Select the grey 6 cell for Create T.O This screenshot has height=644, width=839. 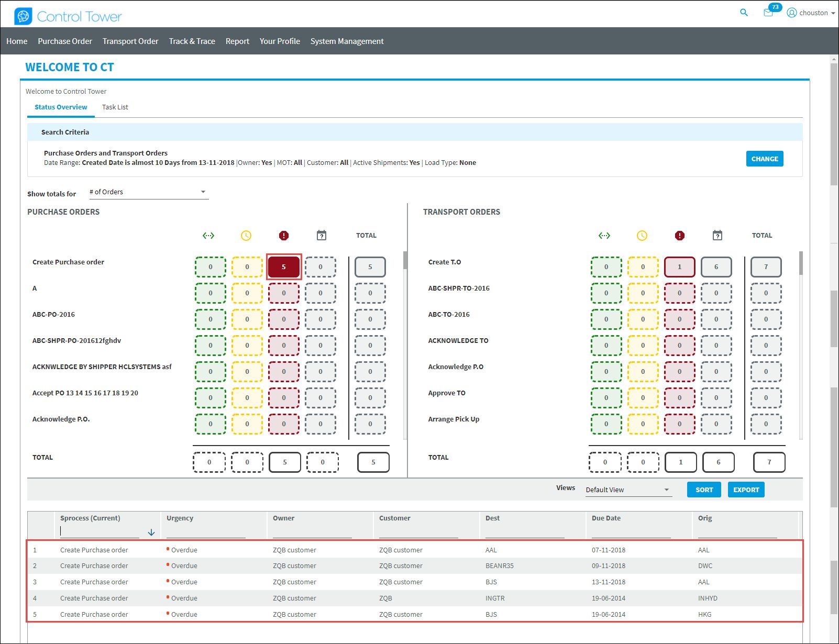click(x=716, y=267)
